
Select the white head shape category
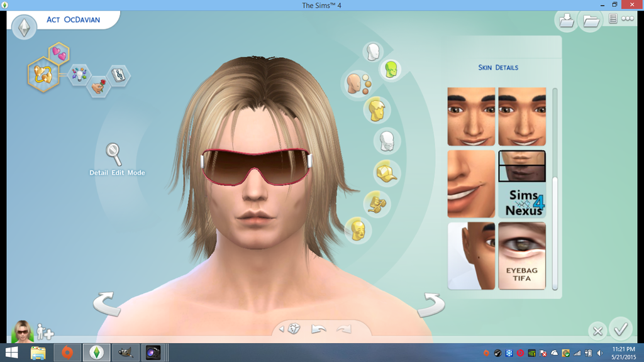(373, 52)
